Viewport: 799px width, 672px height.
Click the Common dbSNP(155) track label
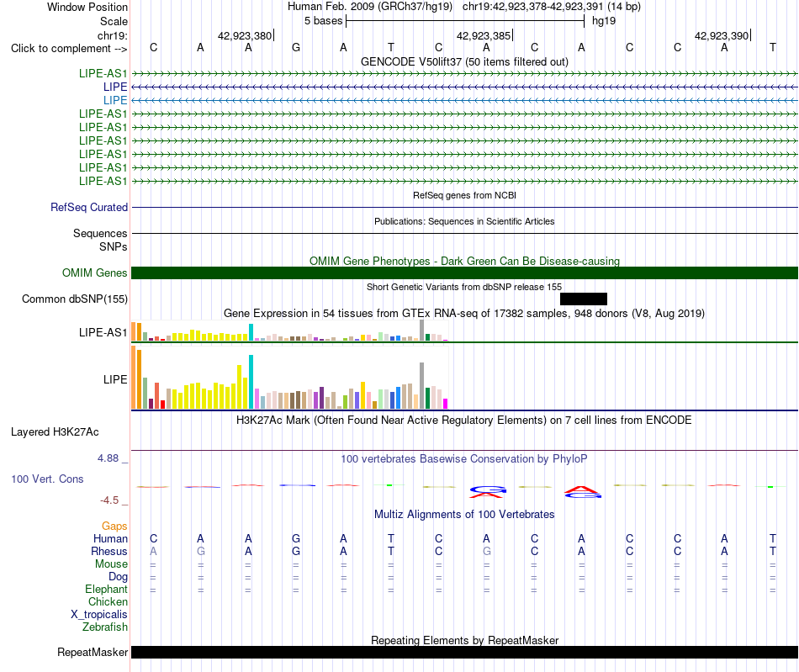(75, 299)
